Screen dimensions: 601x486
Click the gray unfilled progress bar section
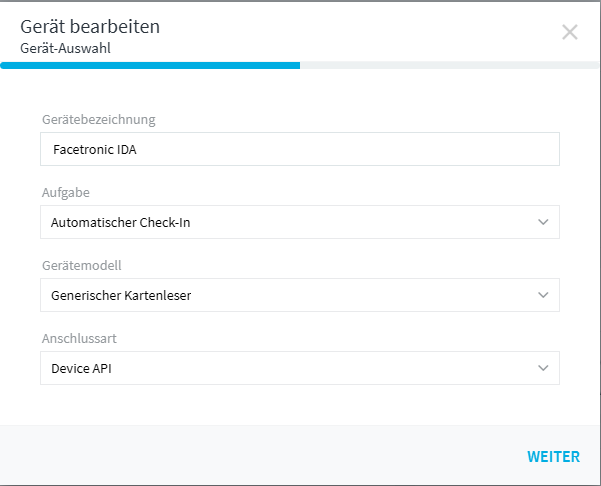point(450,66)
